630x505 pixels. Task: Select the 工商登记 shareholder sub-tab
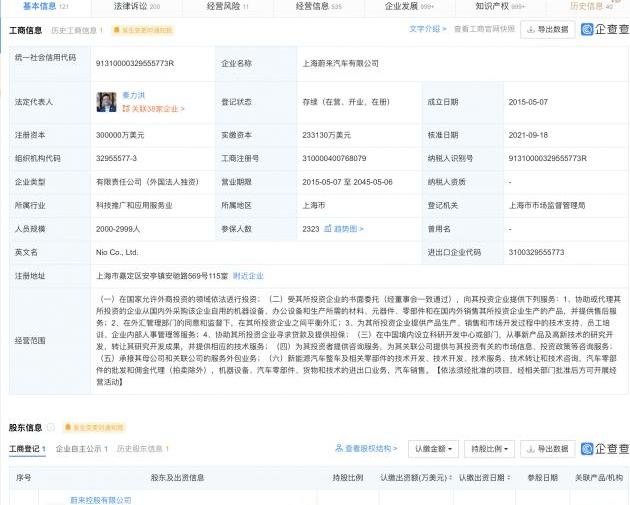pos(27,449)
